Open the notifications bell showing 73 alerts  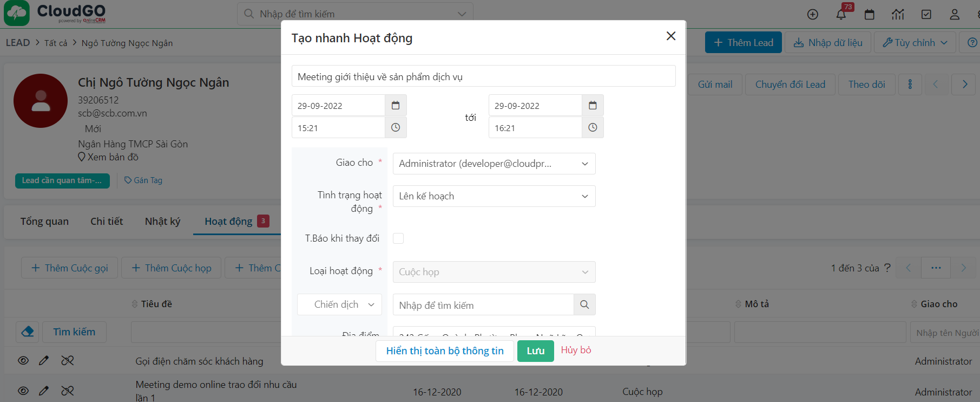coord(841,15)
